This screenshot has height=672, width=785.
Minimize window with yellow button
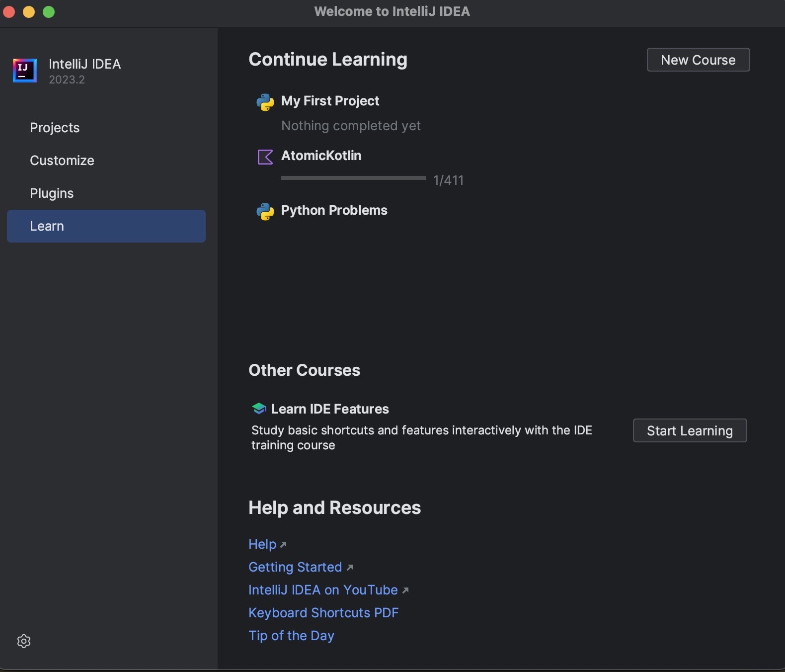pyautogui.click(x=29, y=12)
